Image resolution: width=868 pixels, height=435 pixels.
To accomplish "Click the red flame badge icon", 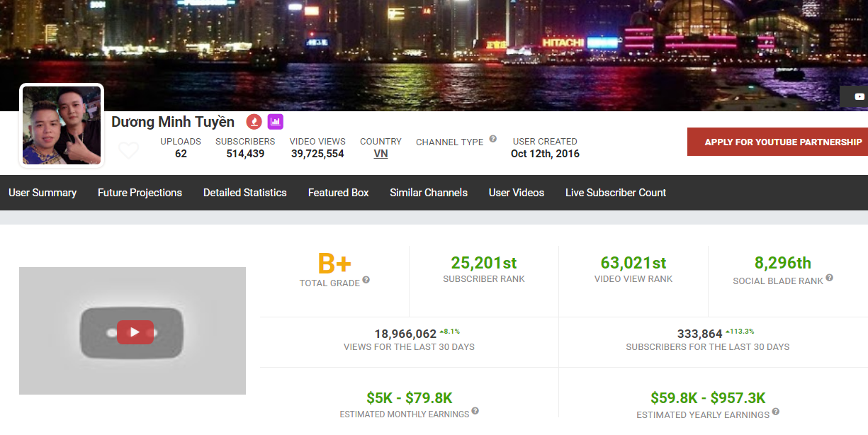I will tap(254, 122).
